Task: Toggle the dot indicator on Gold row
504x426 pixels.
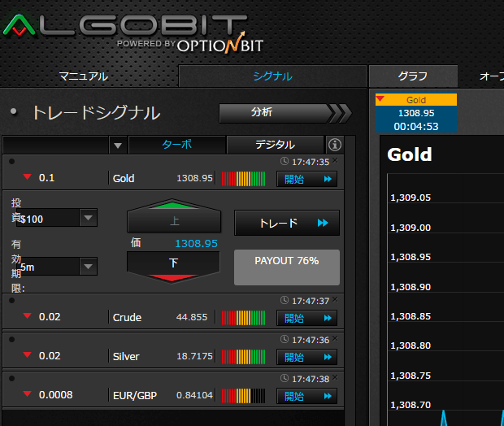Action: [12, 162]
